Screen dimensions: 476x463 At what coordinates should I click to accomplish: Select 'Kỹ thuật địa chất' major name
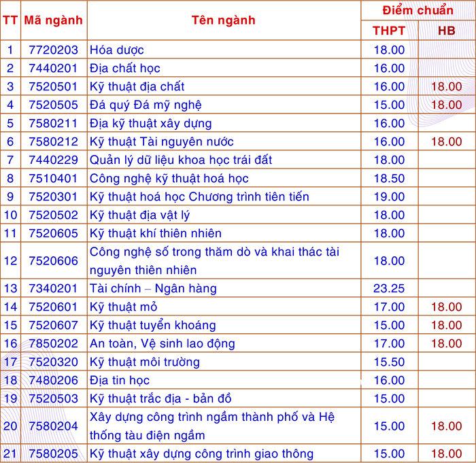[137, 87]
